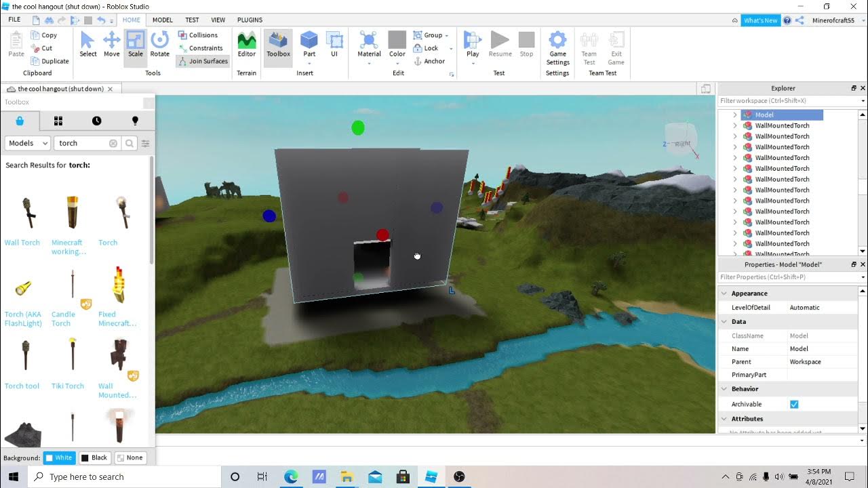Image resolution: width=868 pixels, height=488 pixels.
Task: Copy the selection
Action: click(x=44, y=35)
